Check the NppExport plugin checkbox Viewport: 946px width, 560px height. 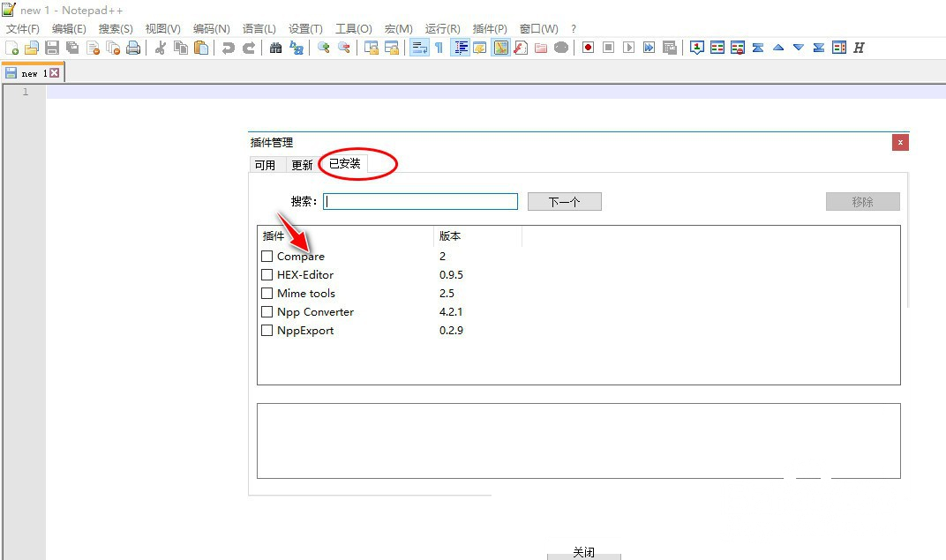coord(267,331)
